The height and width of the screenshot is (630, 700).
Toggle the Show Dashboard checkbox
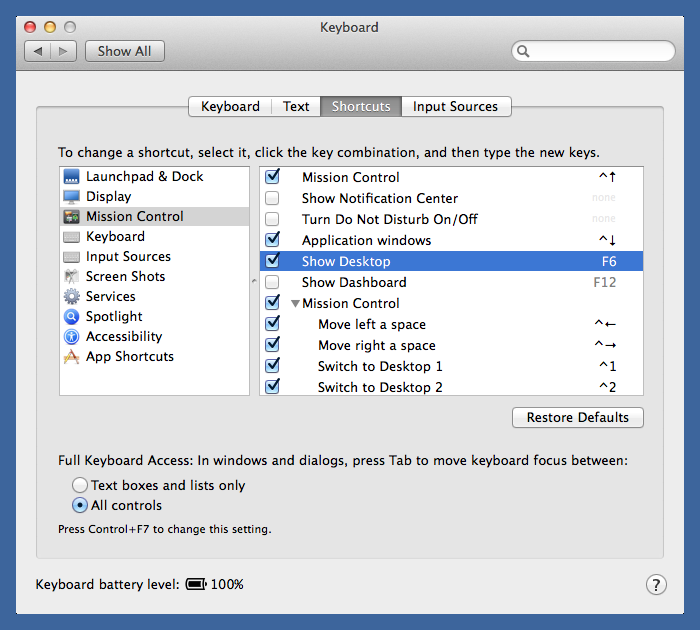pyautogui.click(x=272, y=283)
